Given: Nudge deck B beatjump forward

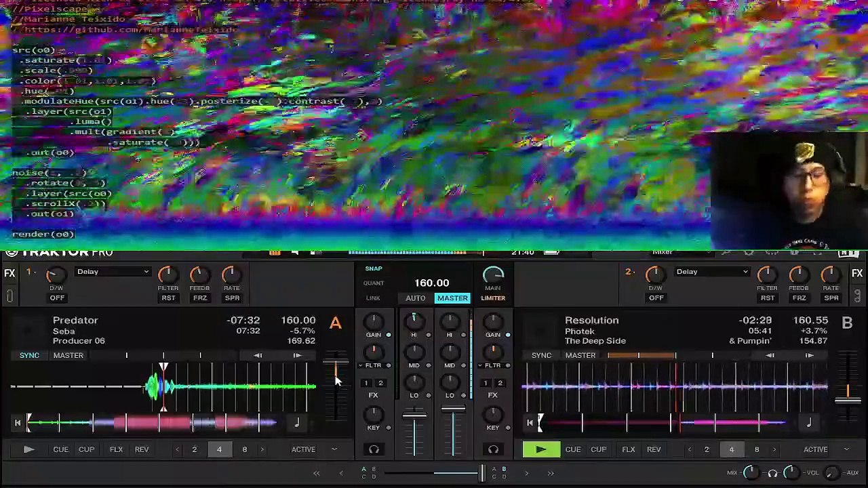Looking at the screenshot, I should pyautogui.click(x=809, y=355).
